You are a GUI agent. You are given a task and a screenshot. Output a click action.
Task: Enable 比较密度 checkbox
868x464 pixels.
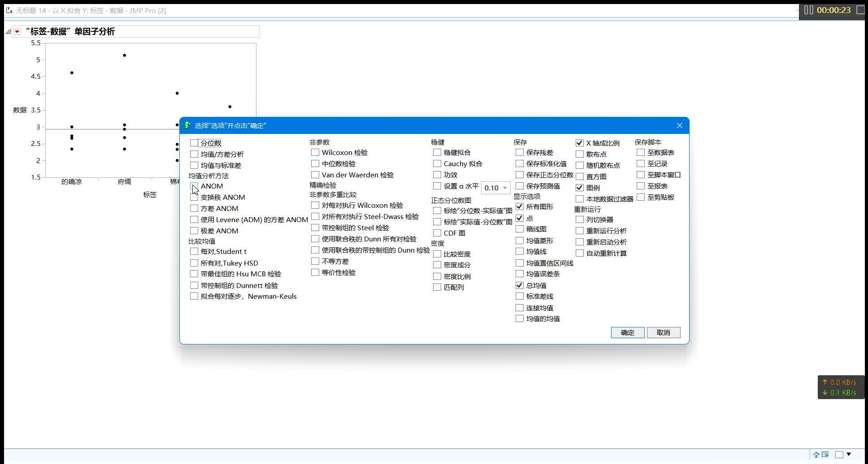click(437, 254)
